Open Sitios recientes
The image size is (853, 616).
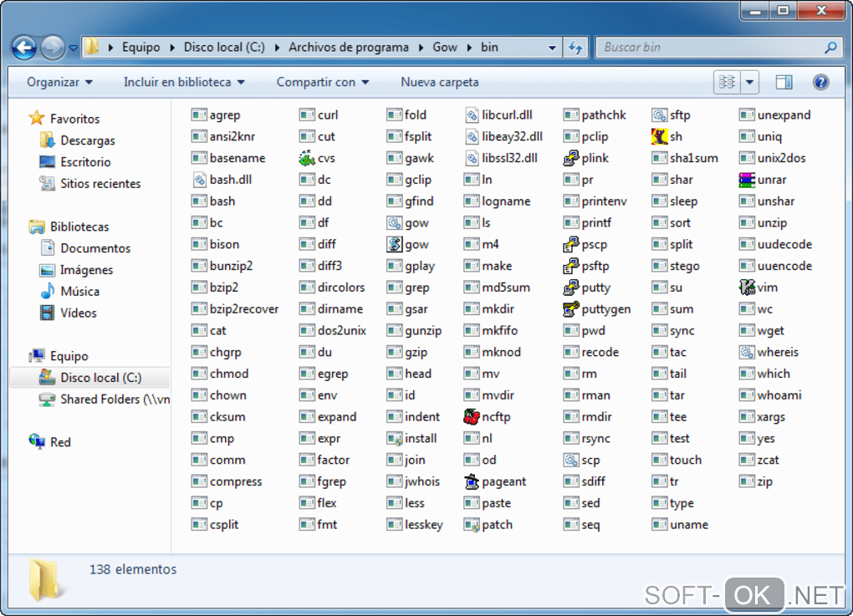click(100, 184)
